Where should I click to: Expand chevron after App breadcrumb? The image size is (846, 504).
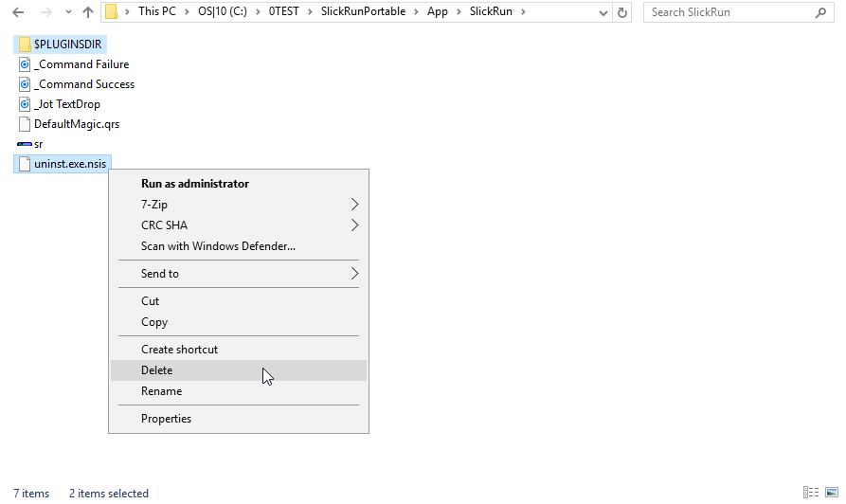click(459, 12)
